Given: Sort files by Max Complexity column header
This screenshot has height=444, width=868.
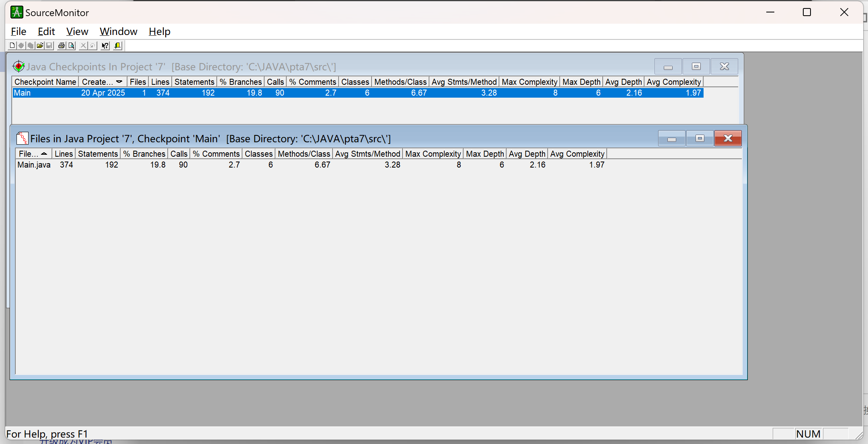Looking at the screenshot, I should click(433, 154).
